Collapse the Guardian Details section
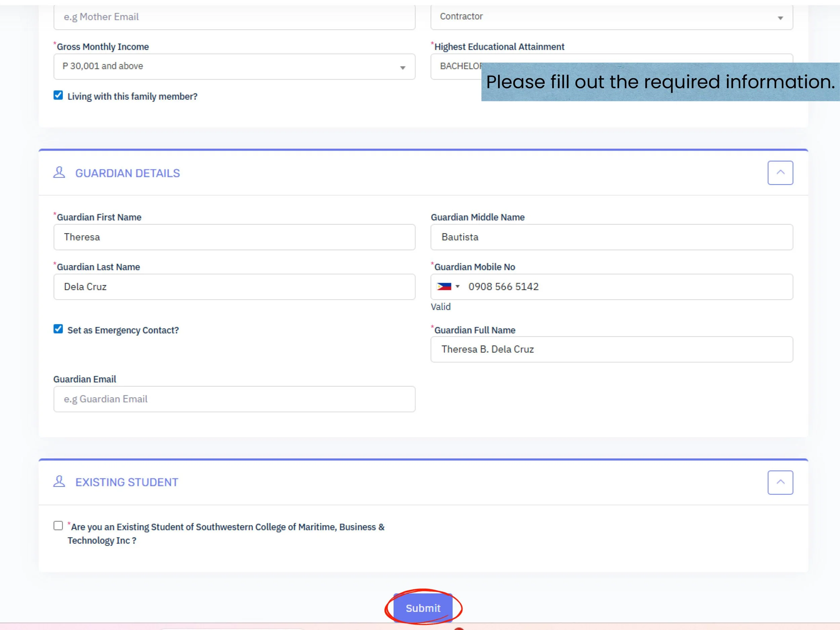This screenshot has height=630, width=840. (x=781, y=173)
